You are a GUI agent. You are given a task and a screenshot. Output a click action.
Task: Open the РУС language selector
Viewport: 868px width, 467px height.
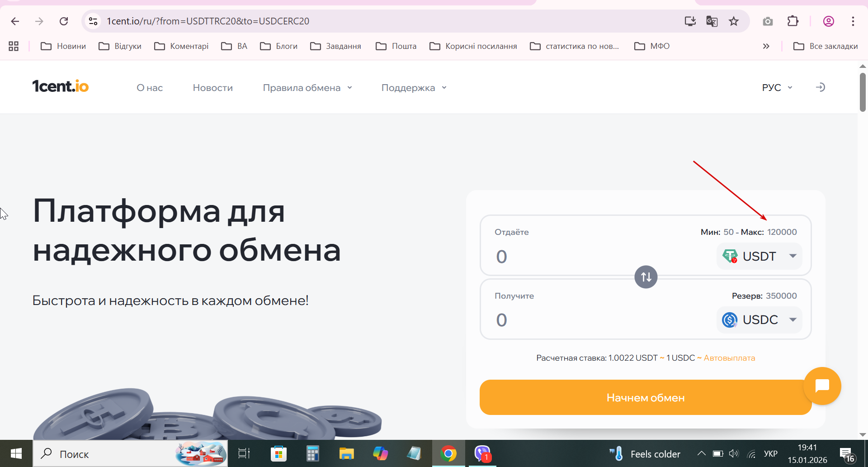pyautogui.click(x=777, y=87)
